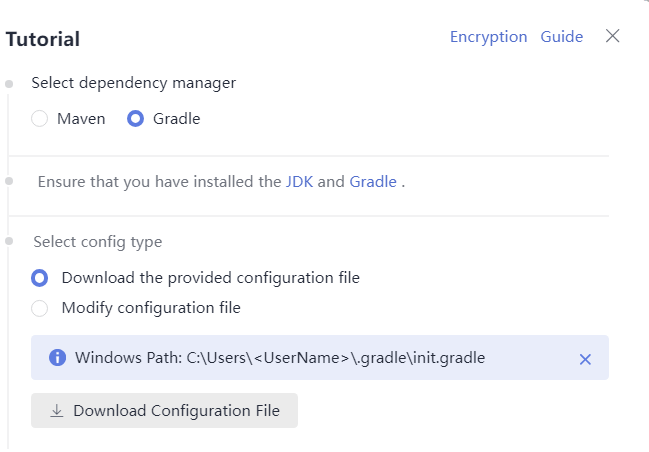Dismiss the Windows Path info alert

[585, 359]
